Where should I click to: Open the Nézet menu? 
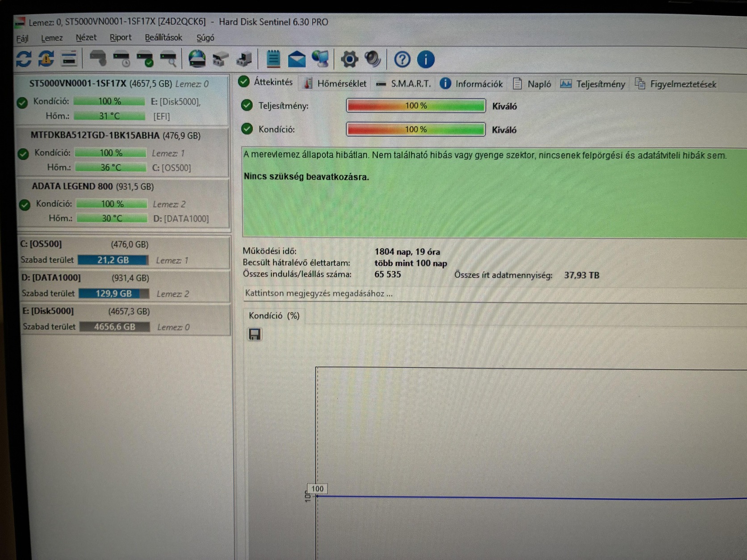tap(86, 38)
